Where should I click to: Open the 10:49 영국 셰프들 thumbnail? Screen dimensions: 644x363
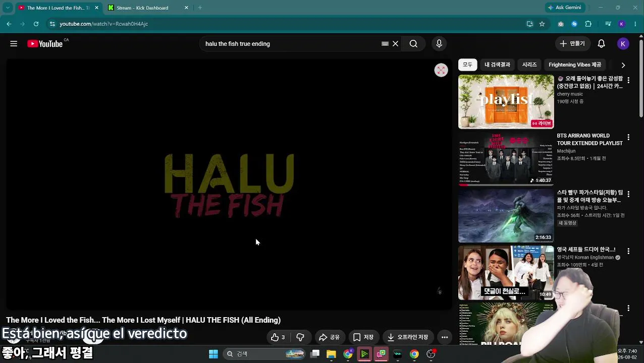tap(506, 273)
